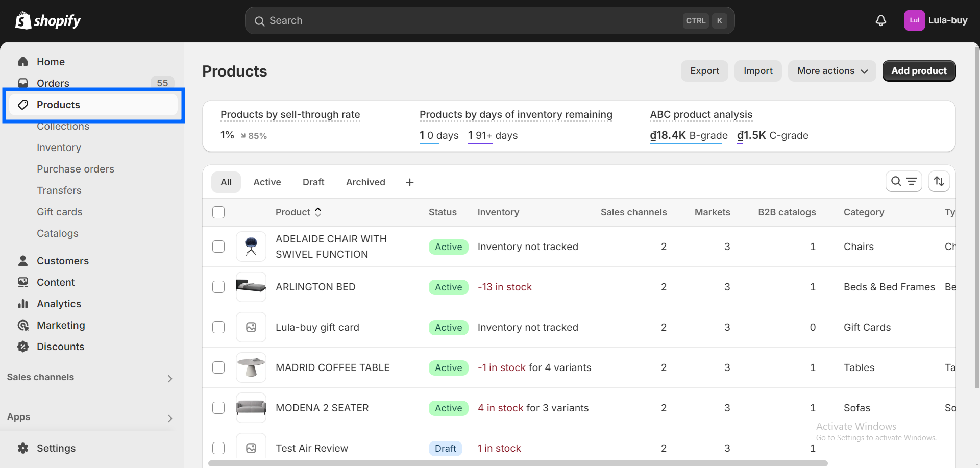Open Gift cards in the sidebar
Viewport: 980px width, 468px height.
(x=59, y=212)
